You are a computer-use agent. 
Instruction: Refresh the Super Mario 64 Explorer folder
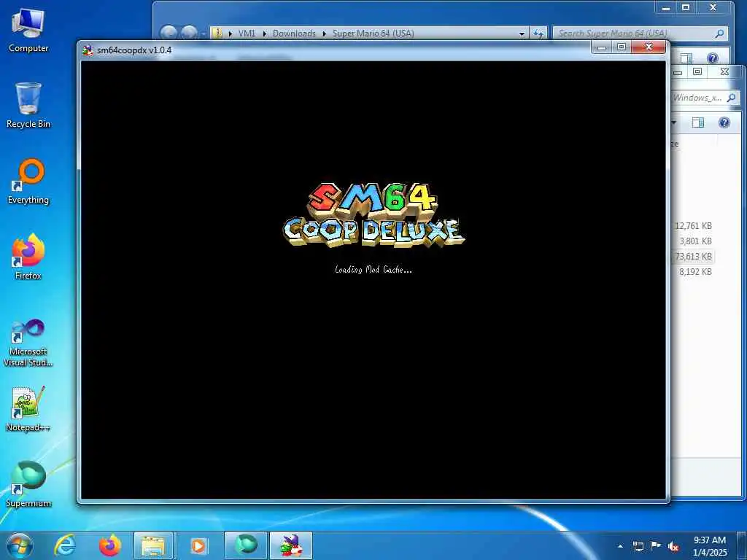(x=538, y=34)
